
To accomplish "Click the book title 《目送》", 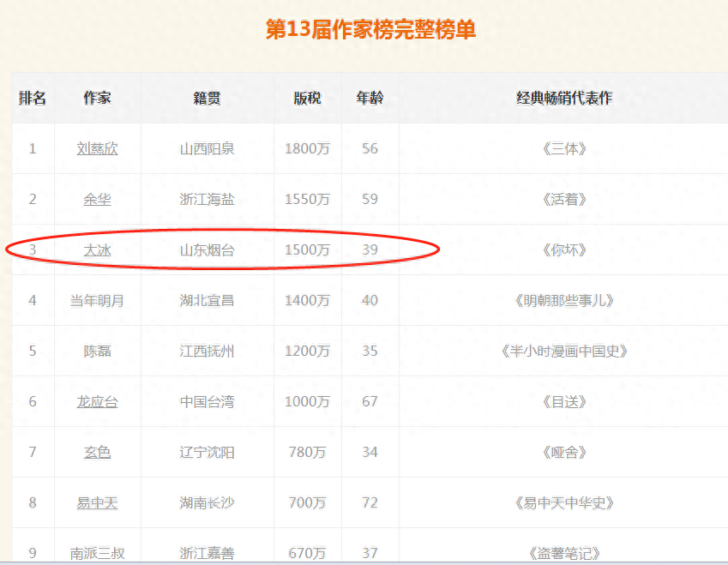I will [x=564, y=401].
